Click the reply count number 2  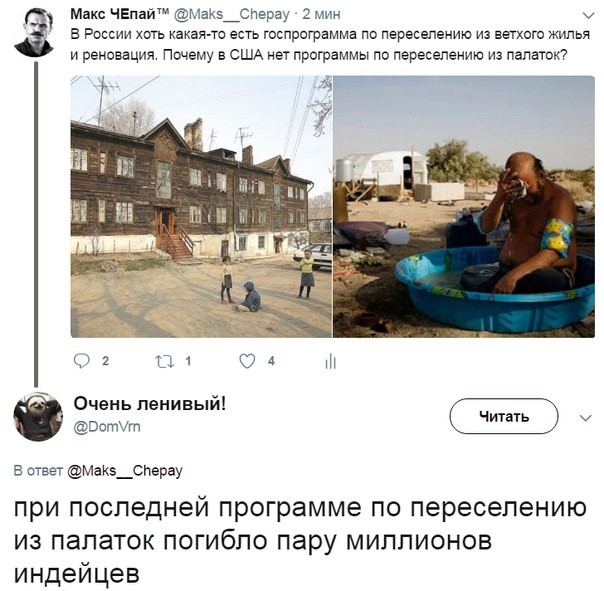pyautogui.click(x=105, y=361)
